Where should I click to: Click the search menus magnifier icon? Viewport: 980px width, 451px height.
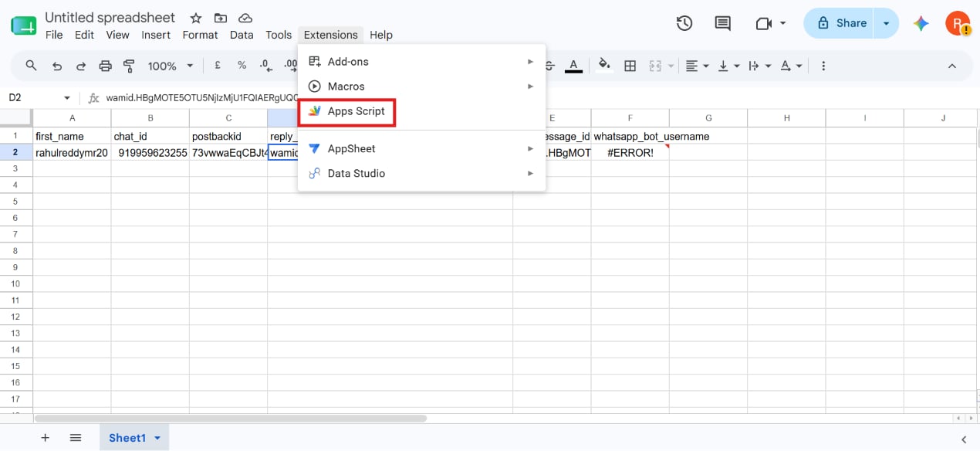coord(31,66)
